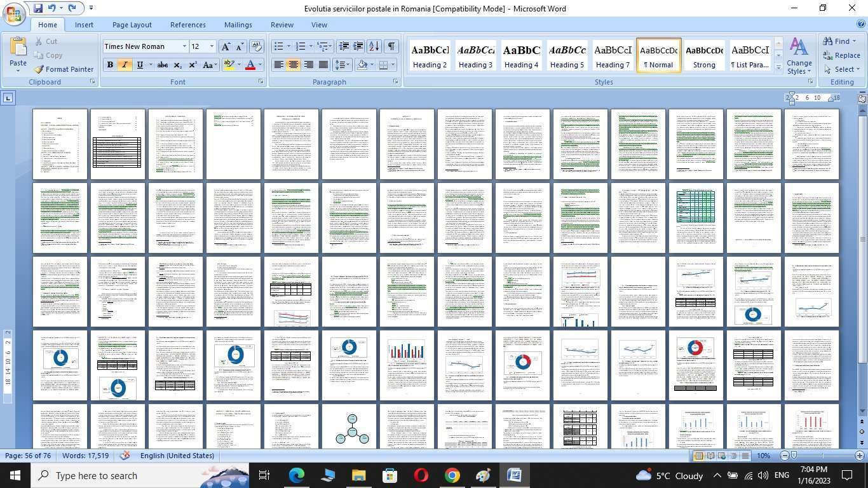Decrease paragraph indent

tap(344, 46)
